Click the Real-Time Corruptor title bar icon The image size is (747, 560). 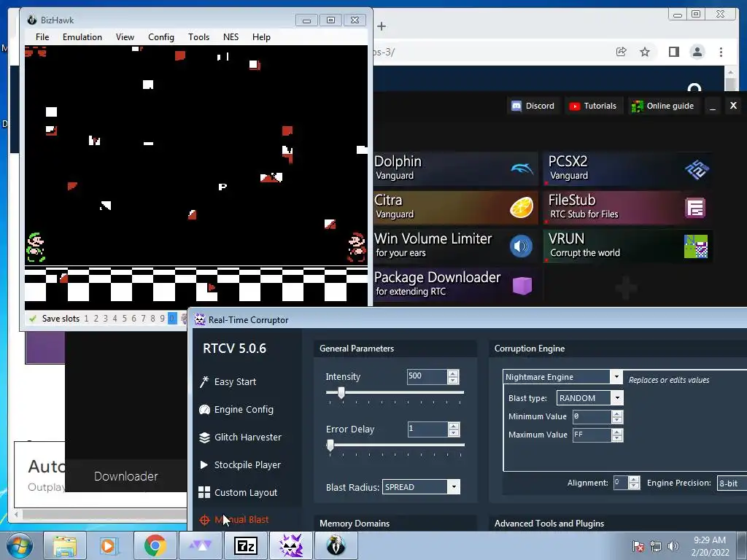(x=200, y=320)
